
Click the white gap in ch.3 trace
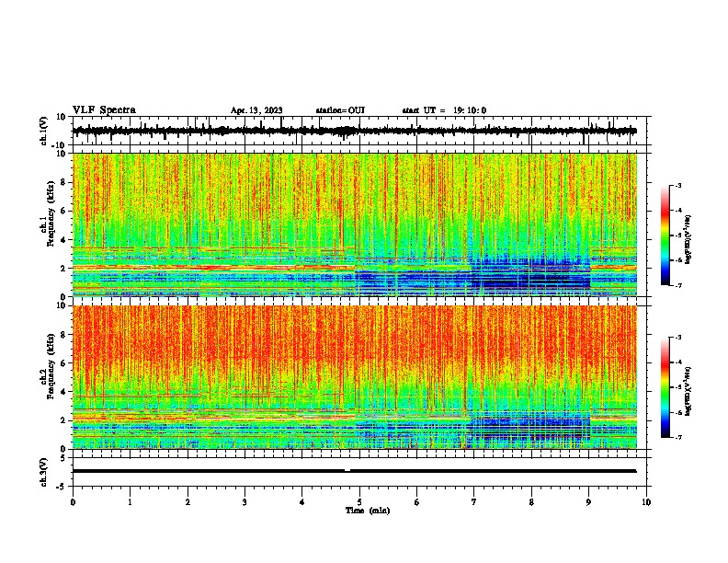click(x=347, y=470)
